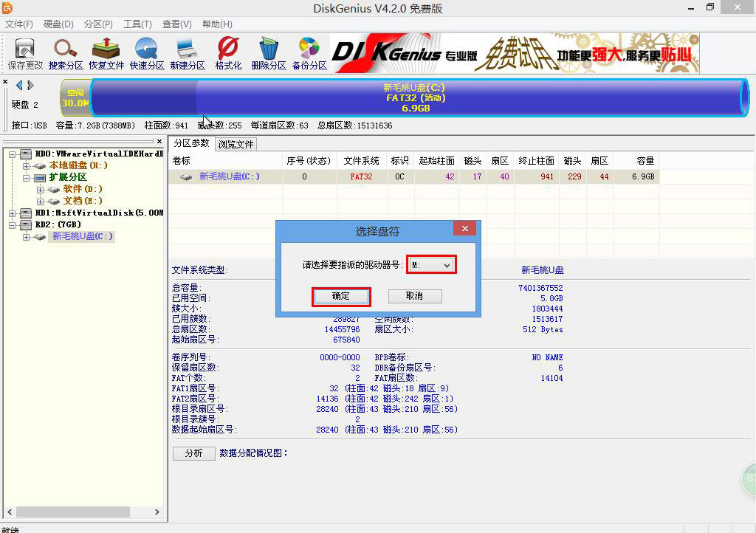
Task: Select the HD0:VMwareVirtualIDEHardD tree label
Action: (99, 154)
